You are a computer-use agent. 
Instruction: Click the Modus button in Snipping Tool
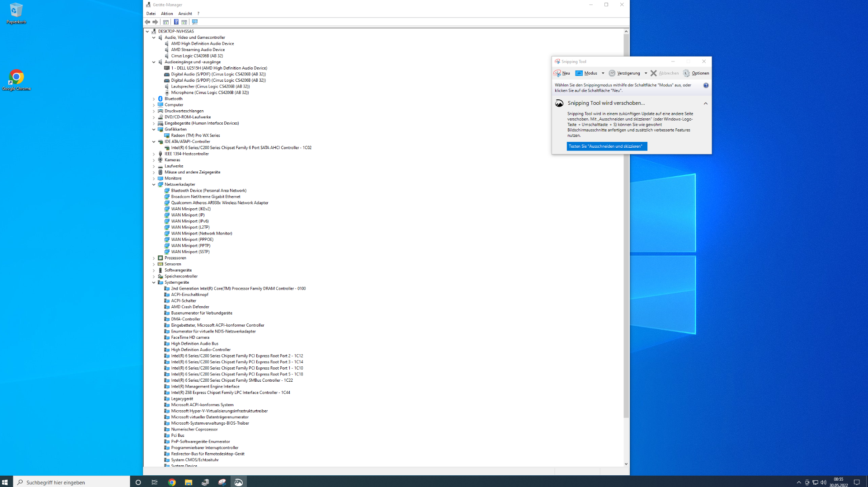(x=587, y=73)
